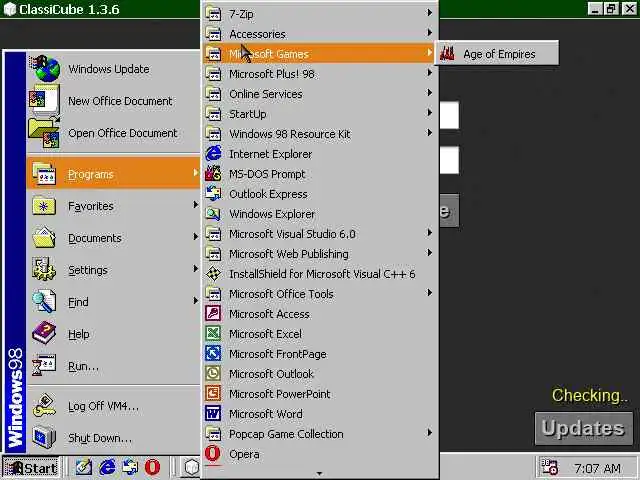Click the Microsoft Access icon

click(213, 314)
